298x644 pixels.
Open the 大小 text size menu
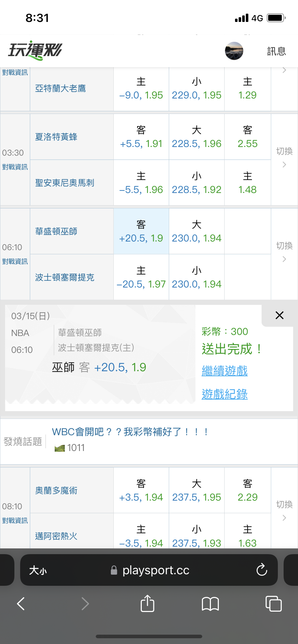[x=38, y=570]
